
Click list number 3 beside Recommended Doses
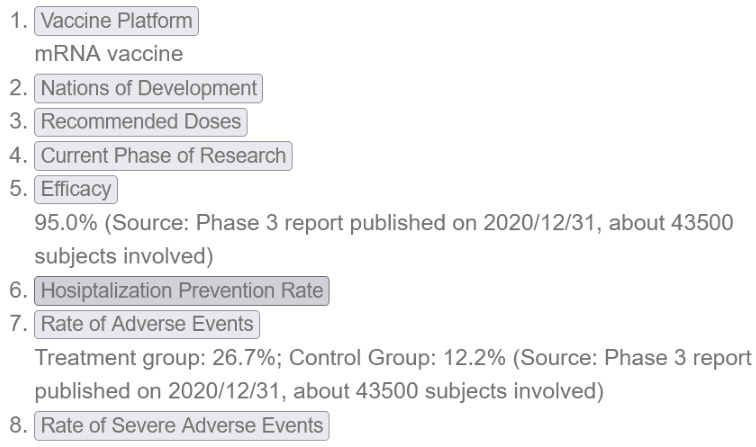[17, 122]
